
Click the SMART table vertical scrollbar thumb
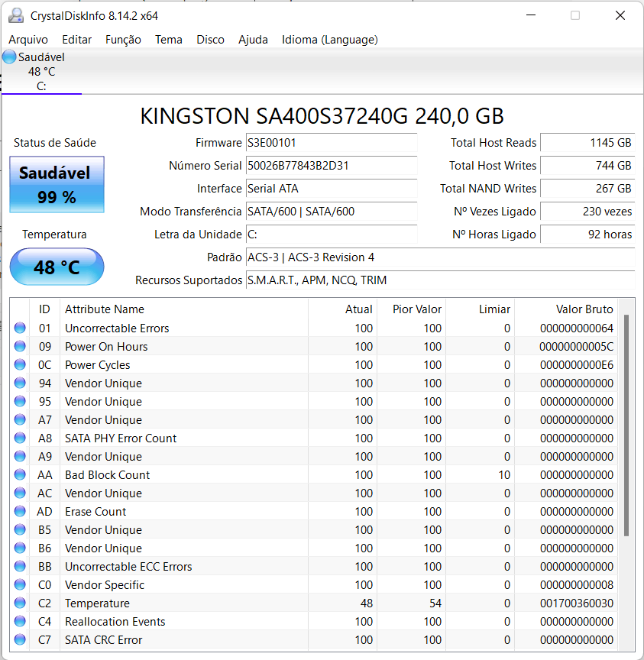(626, 425)
